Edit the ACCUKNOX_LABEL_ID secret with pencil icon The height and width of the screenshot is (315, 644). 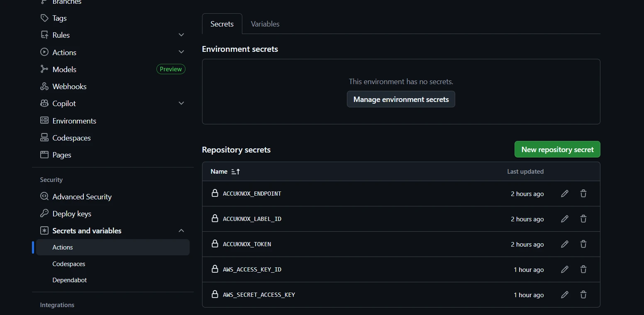[565, 219]
